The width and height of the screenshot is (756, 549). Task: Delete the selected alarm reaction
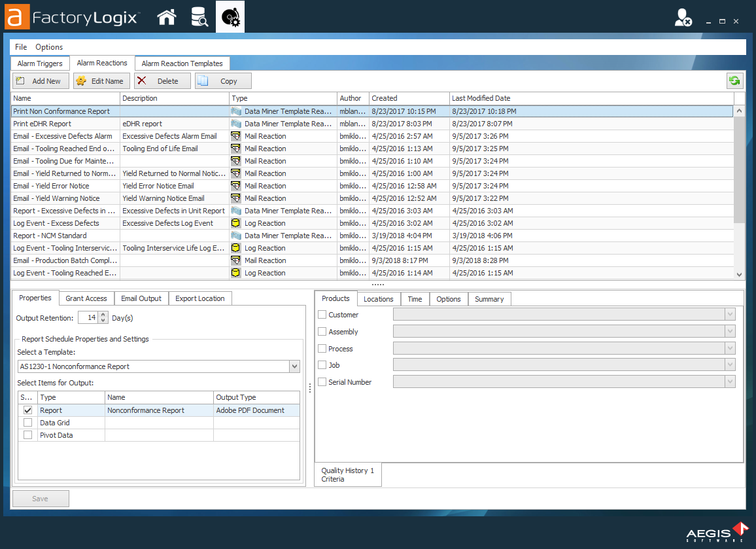point(162,81)
